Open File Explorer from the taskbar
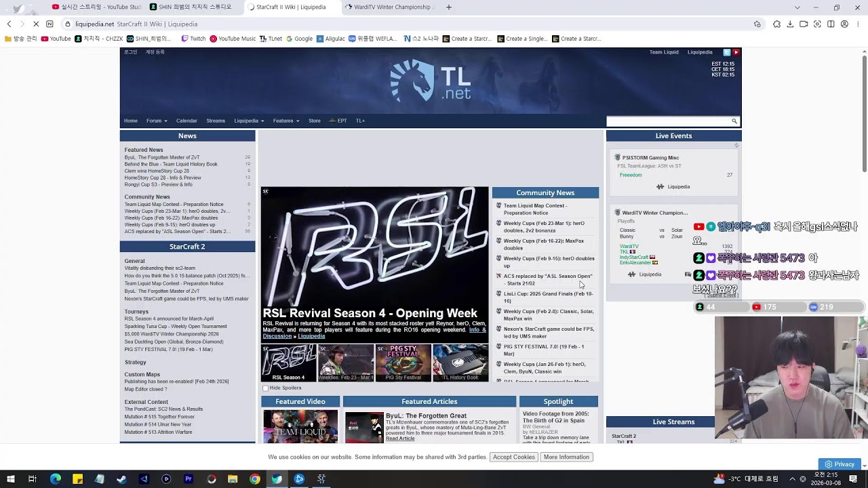This screenshot has width=868, height=488. coord(233,479)
